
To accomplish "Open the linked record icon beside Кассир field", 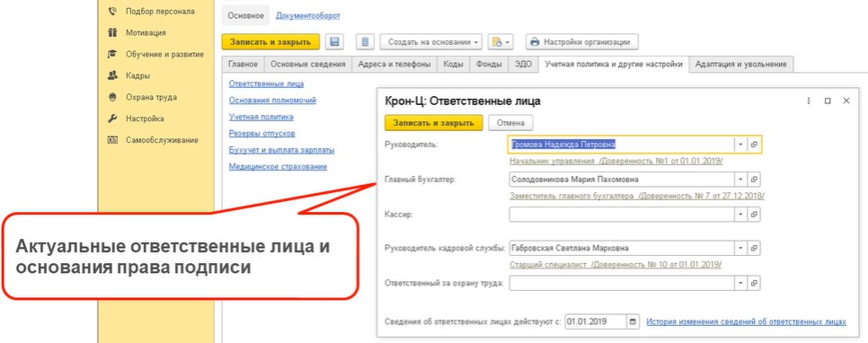I will pyautogui.click(x=754, y=215).
